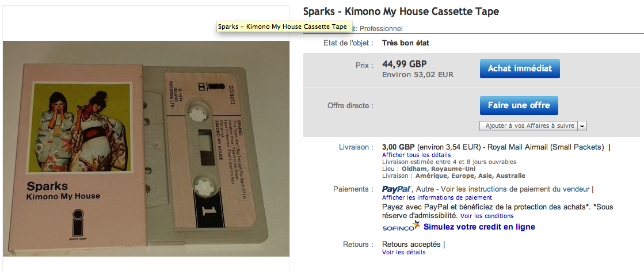Click the Faire une offre button

point(519,105)
